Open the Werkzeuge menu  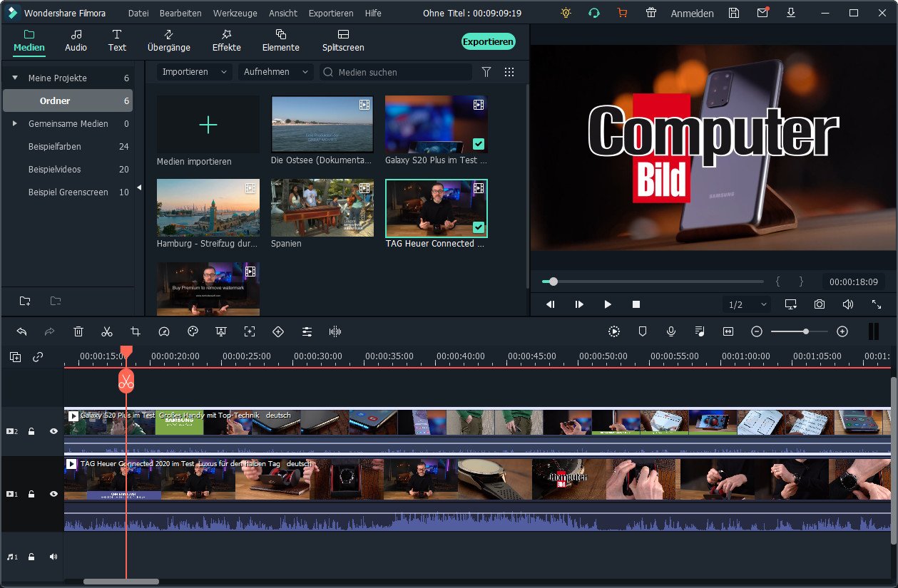[235, 13]
